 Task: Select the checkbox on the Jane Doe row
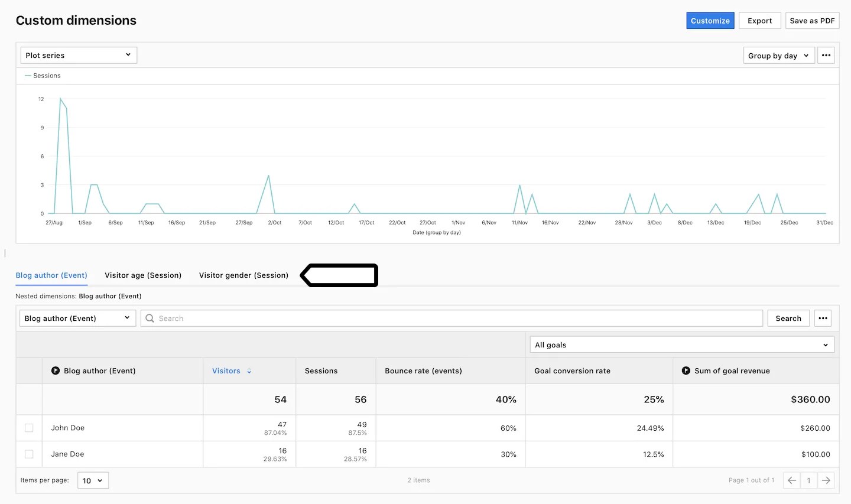[x=29, y=454]
